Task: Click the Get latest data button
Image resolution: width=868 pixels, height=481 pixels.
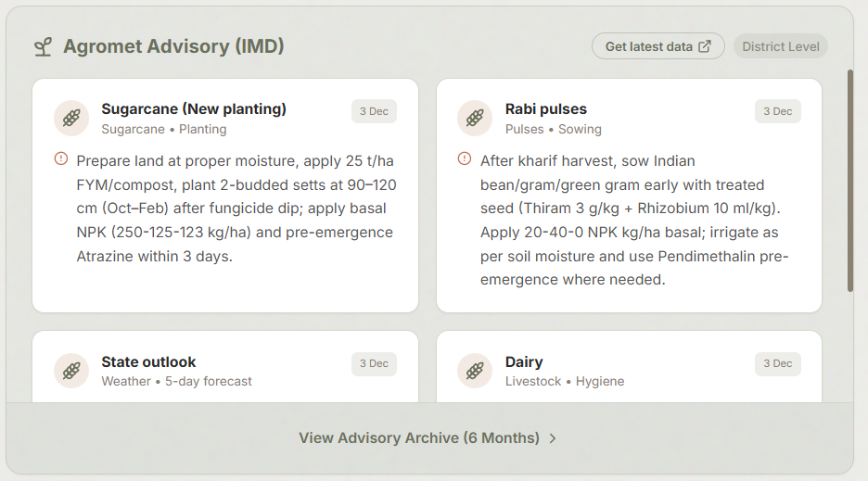Action: point(658,46)
